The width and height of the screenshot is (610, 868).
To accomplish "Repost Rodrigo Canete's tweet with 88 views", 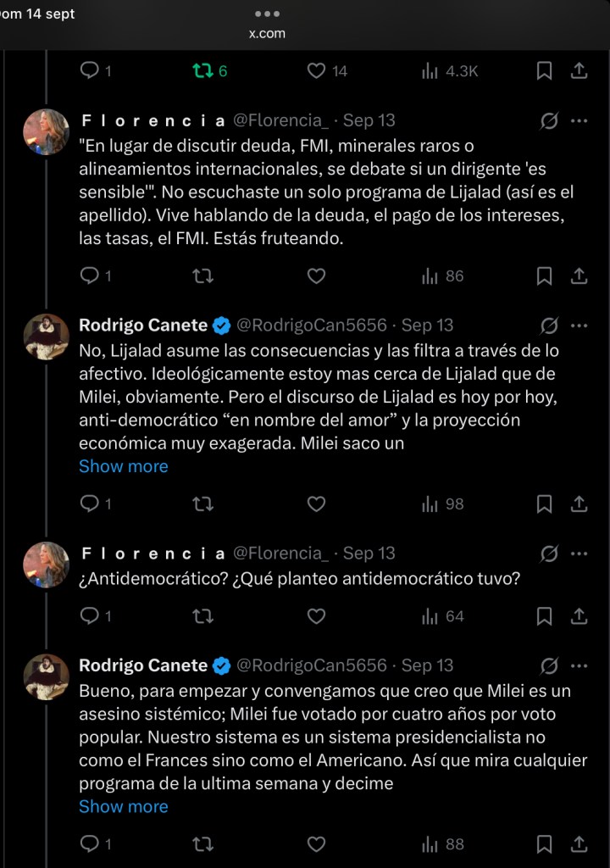I will click(x=203, y=843).
